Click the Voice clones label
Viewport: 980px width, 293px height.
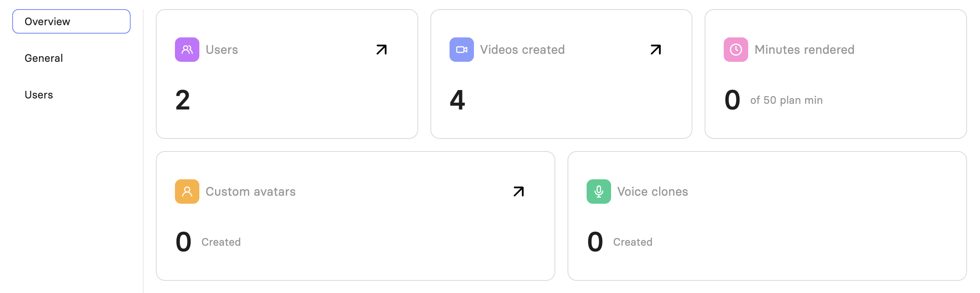[652, 192]
